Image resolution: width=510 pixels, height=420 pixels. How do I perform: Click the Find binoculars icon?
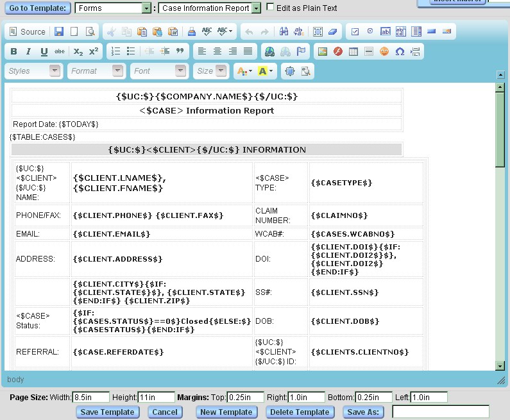click(x=284, y=31)
